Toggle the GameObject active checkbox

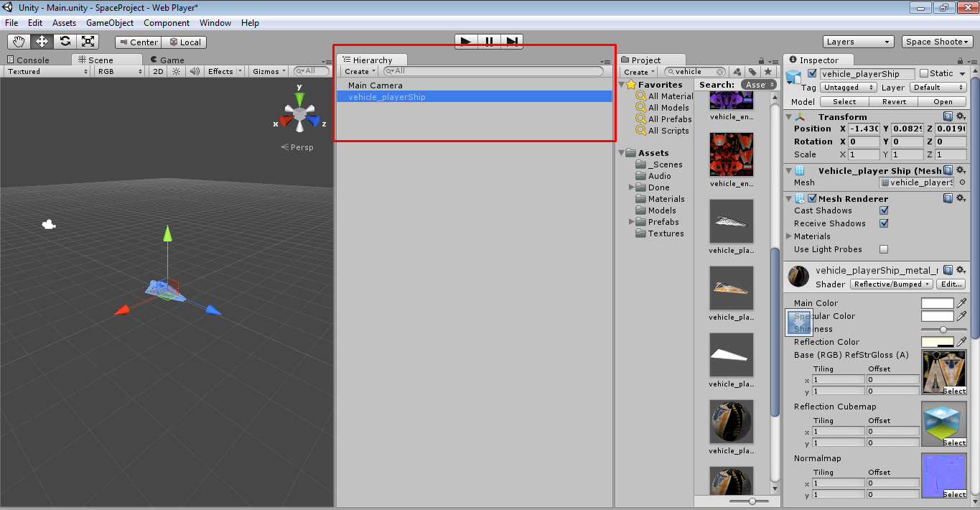pos(812,73)
